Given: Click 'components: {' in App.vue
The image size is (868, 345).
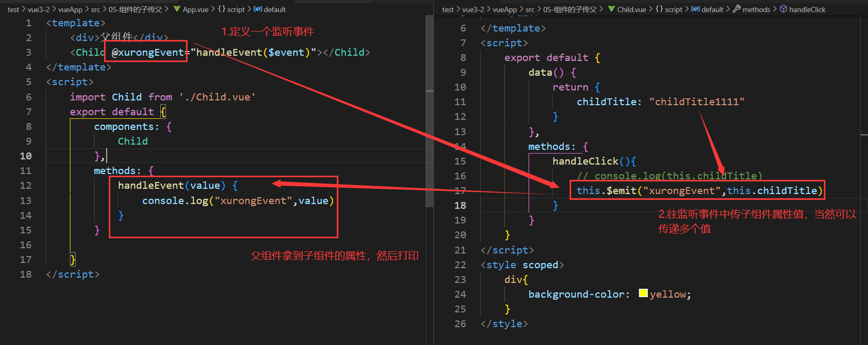Looking at the screenshot, I should click(x=133, y=126).
